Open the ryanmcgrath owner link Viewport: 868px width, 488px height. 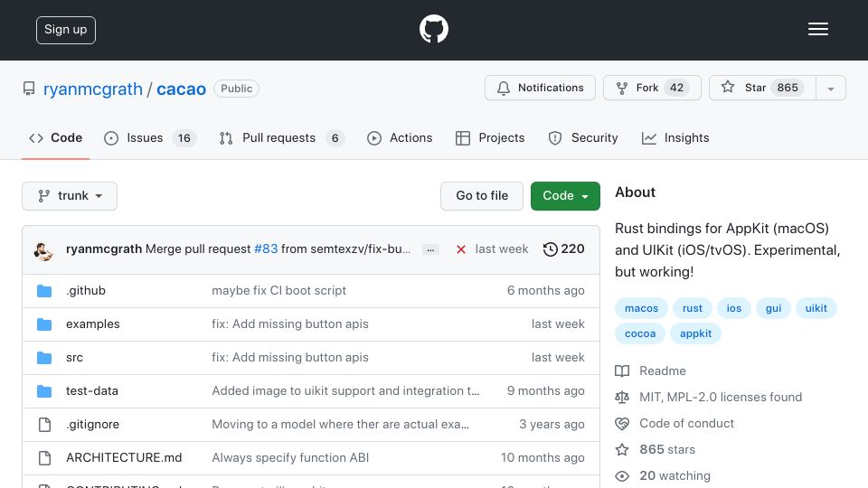coord(93,89)
